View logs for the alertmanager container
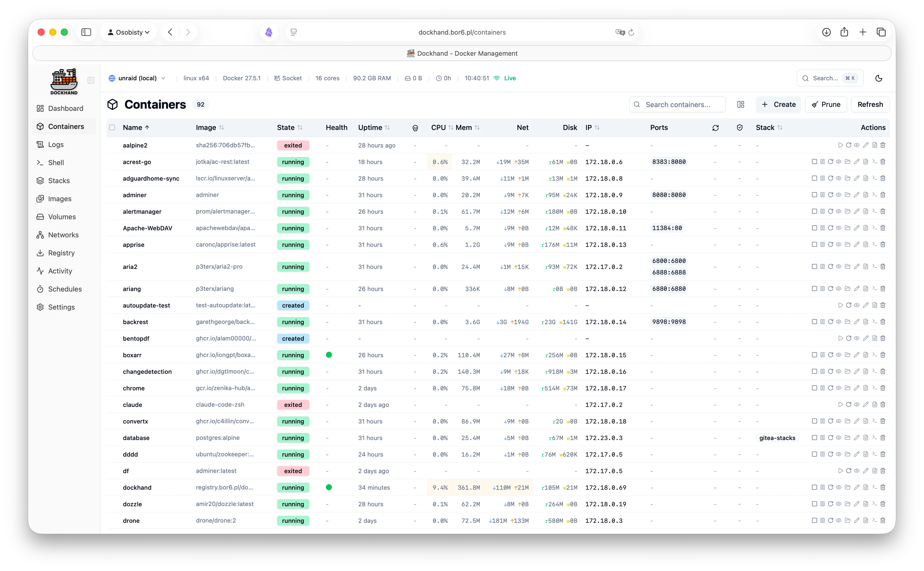 [x=865, y=211]
